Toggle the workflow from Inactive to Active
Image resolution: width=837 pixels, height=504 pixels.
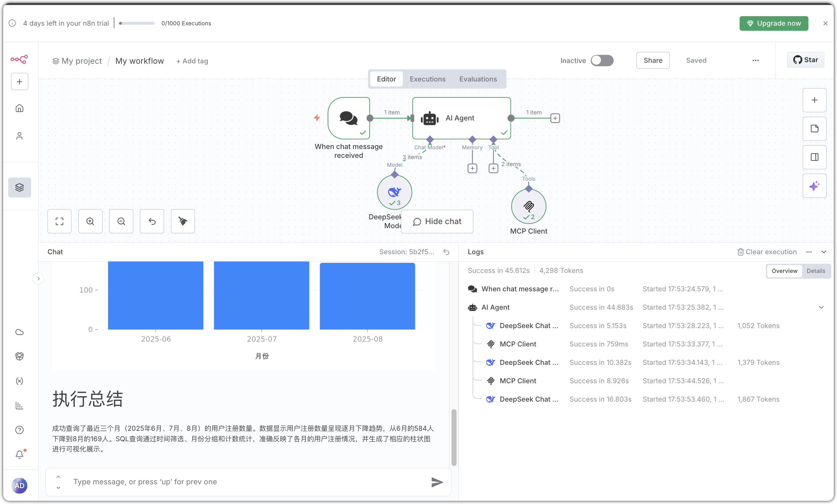[x=602, y=61]
